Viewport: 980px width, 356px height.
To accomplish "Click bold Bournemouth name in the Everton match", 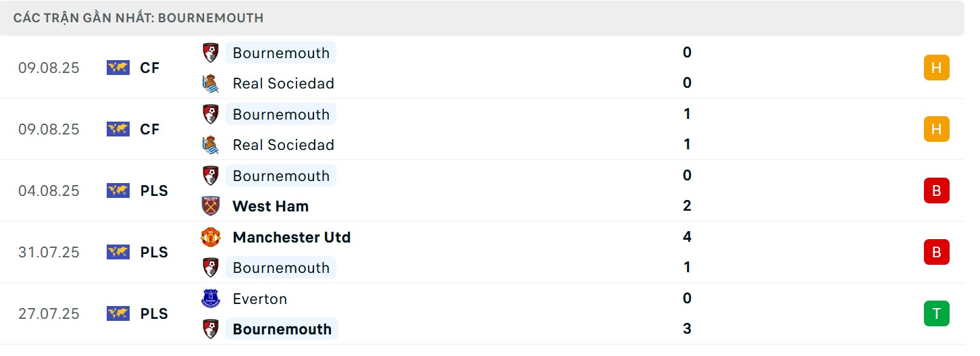I will (x=282, y=329).
